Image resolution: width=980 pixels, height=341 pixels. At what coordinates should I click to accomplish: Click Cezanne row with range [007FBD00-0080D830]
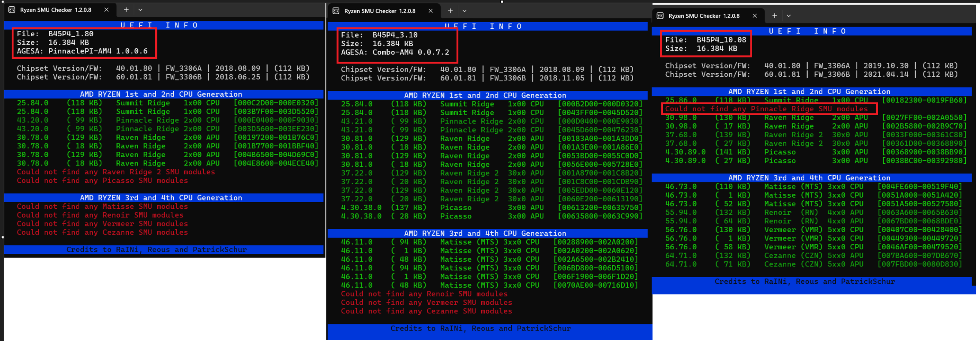pos(813,264)
